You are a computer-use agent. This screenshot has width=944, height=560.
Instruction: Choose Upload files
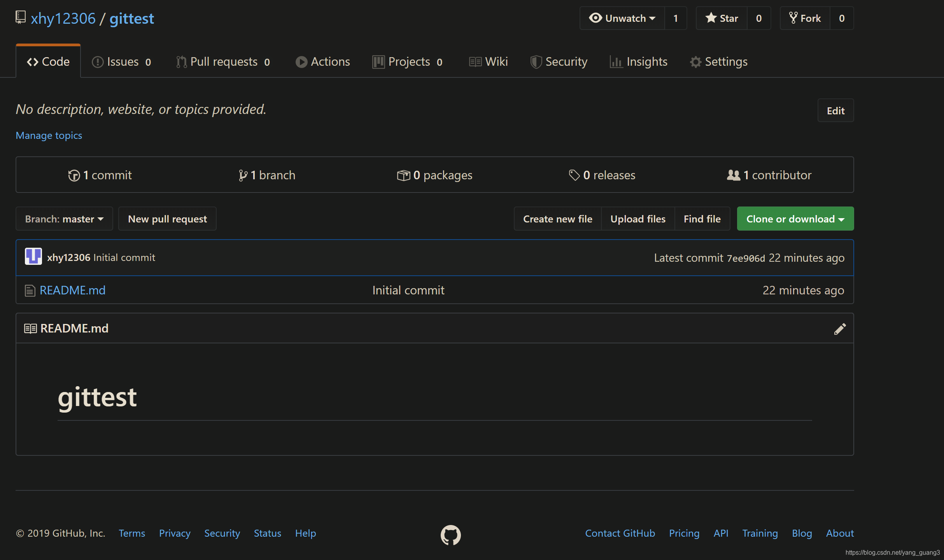pos(638,219)
